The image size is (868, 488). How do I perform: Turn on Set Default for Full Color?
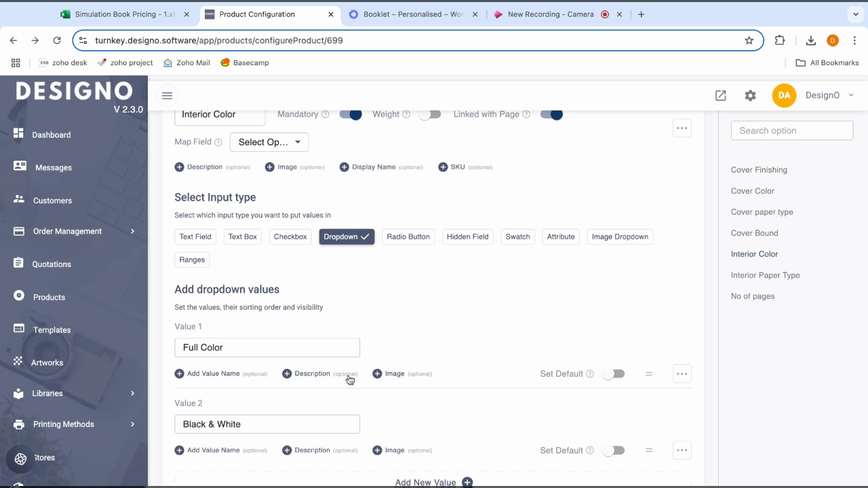pos(613,373)
